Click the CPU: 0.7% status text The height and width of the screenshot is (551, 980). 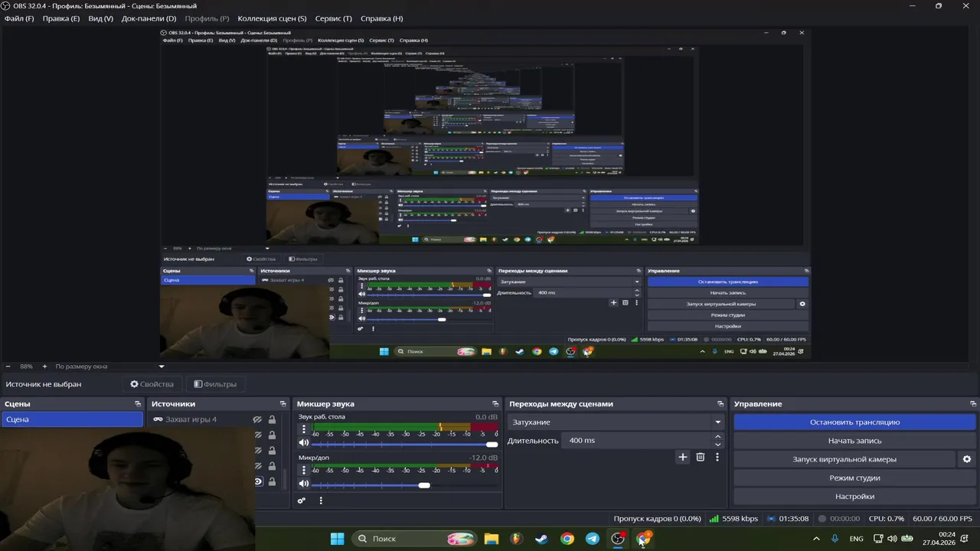point(886,518)
